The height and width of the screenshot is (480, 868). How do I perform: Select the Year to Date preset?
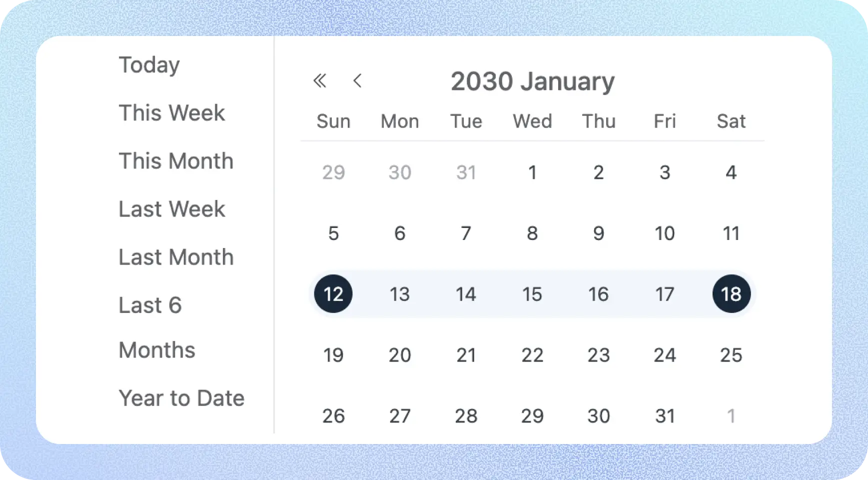pyautogui.click(x=181, y=398)
